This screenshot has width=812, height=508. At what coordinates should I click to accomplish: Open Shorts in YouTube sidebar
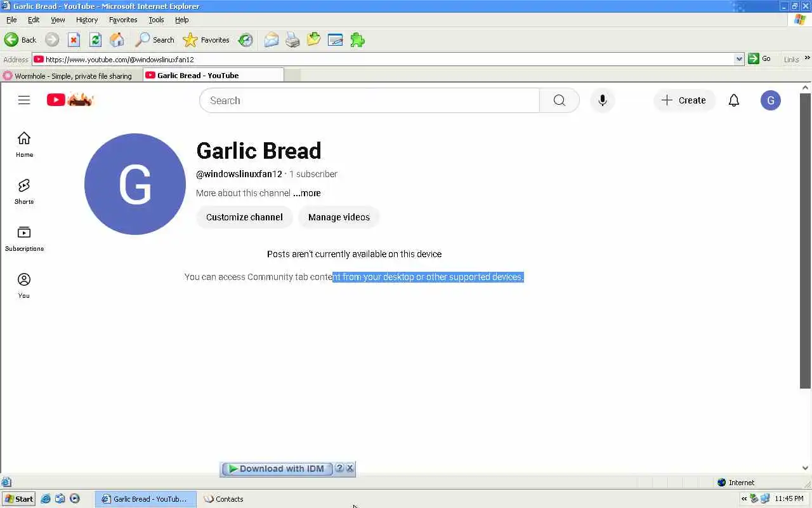pyautogui.click(x=24, y=192)
